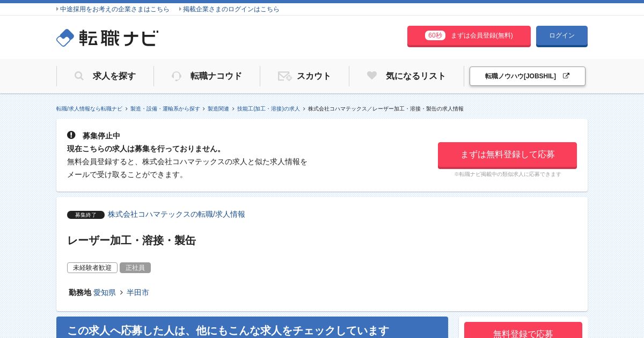Click the 勤務地 label
The height and width of the screenshot is (338, 644).
pyautogui.click(x=80, y=292)
